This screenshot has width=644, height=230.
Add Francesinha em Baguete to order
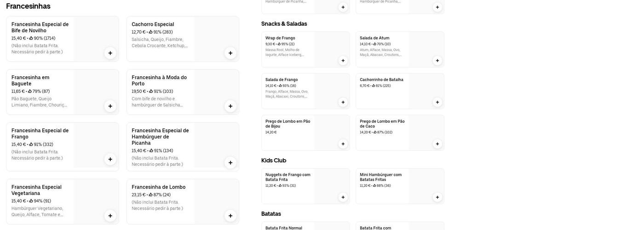point(110,106)
